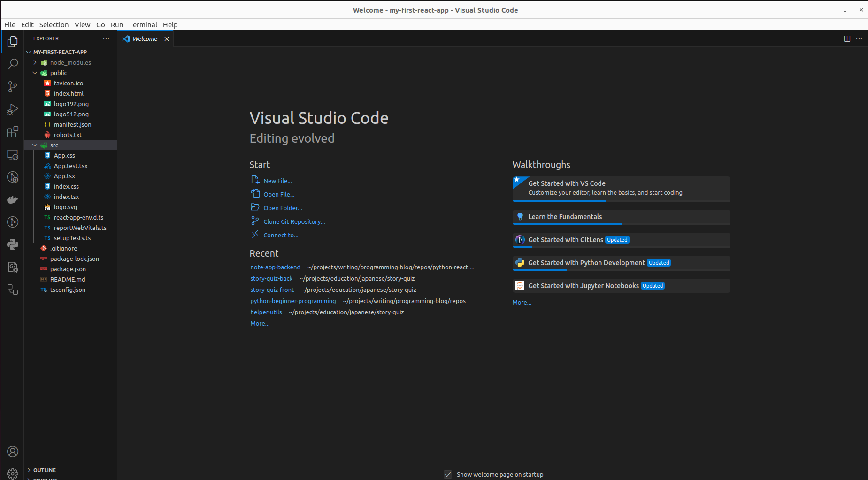
Task: Select the Welcome tab
Action: [x=145, y=38]
